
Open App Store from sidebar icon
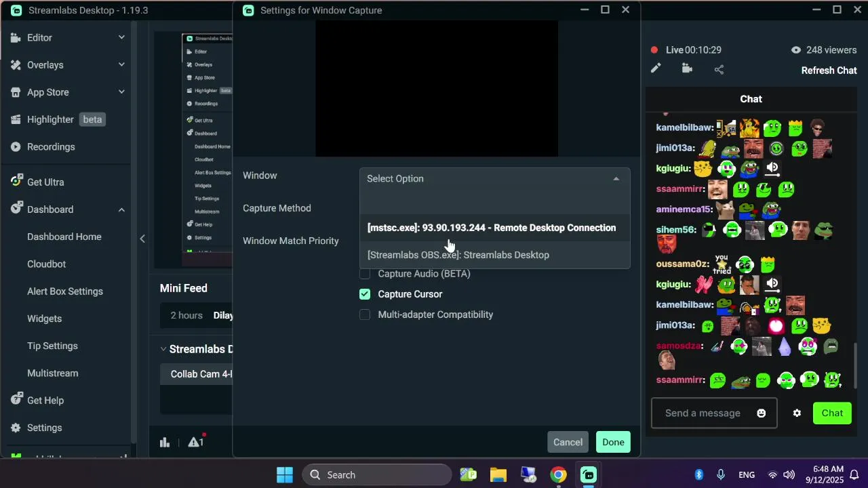tap(16, 92)
